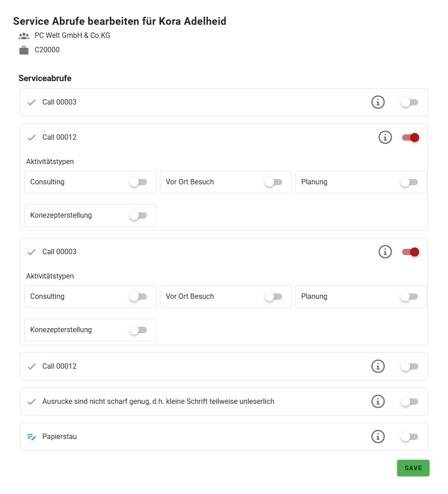The width and height of the screenshot is (448, 494).
Task: Turn off the red toggle for Call 00003
Action: coord(411,252)
